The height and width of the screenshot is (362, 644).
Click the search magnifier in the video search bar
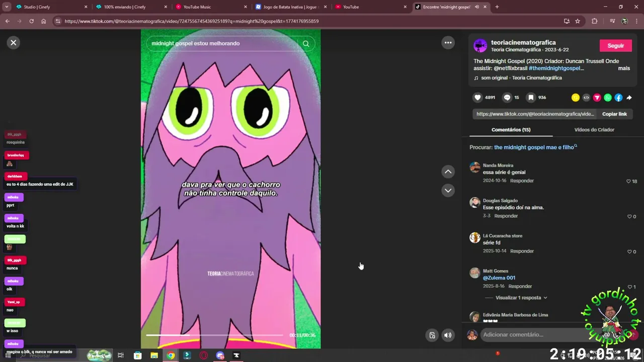(x=306, y=43)
